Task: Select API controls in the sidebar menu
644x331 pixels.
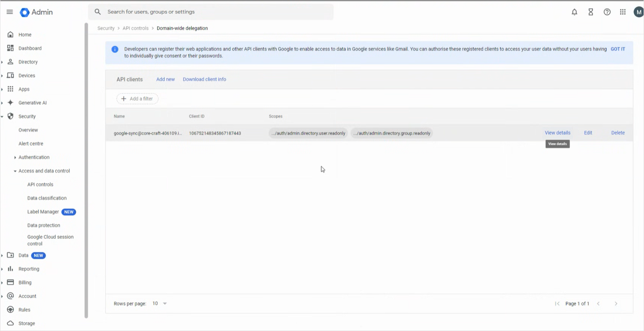Action: point(40,184)
